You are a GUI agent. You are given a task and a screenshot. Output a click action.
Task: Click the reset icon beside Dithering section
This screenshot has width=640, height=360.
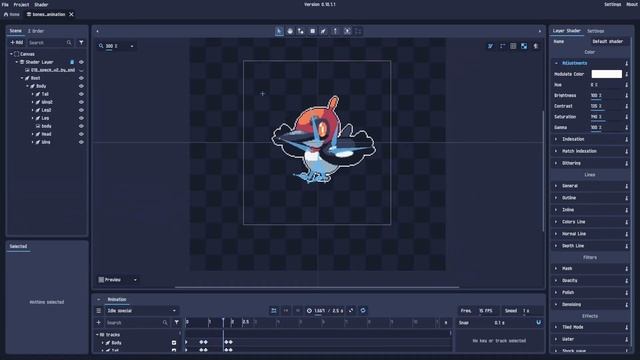click(627, 163)
